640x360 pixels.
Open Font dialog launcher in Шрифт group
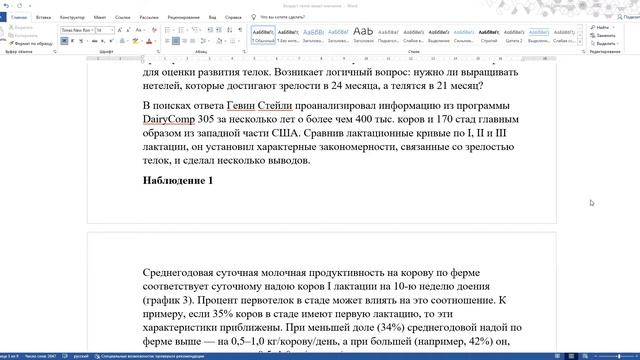tap(158, 52)
